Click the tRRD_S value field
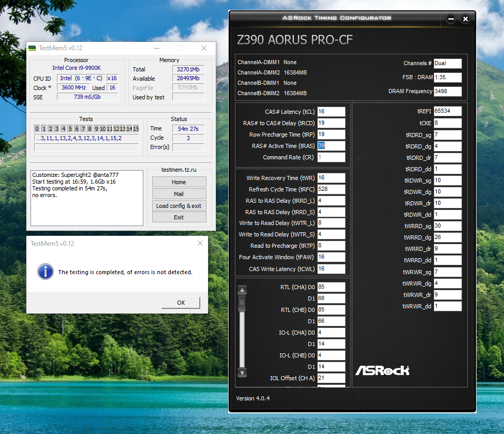 point(331,212)
